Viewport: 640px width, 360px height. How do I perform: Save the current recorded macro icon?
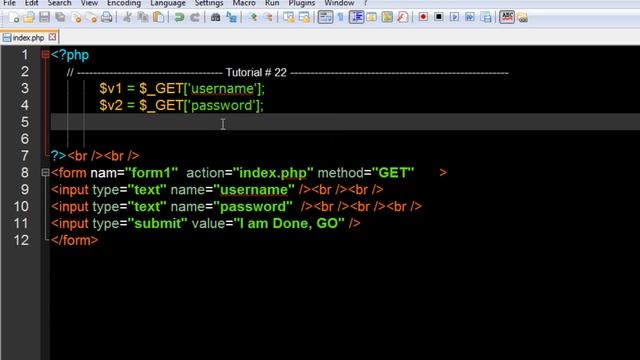tap(486, 18)
